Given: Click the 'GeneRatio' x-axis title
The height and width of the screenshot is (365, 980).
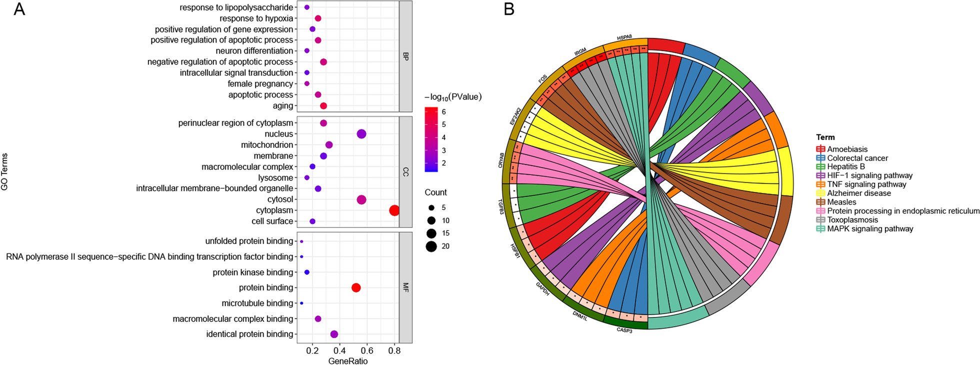Looking at the screenshot, I should [348, 361].
